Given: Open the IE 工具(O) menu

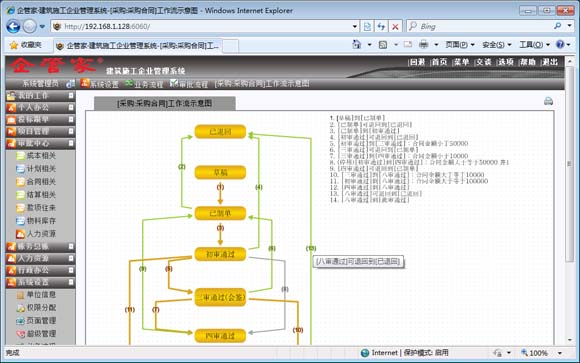Looking at the screenshot, I should tap(535, 45).
